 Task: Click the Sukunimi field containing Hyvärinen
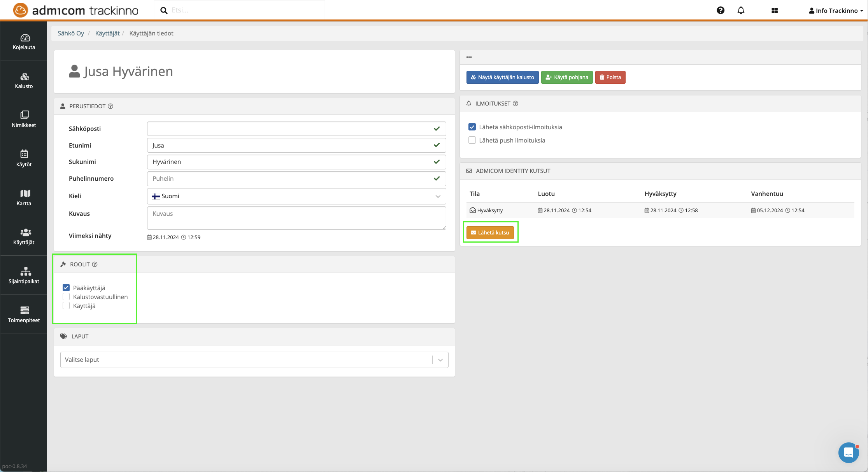[296, 162]
